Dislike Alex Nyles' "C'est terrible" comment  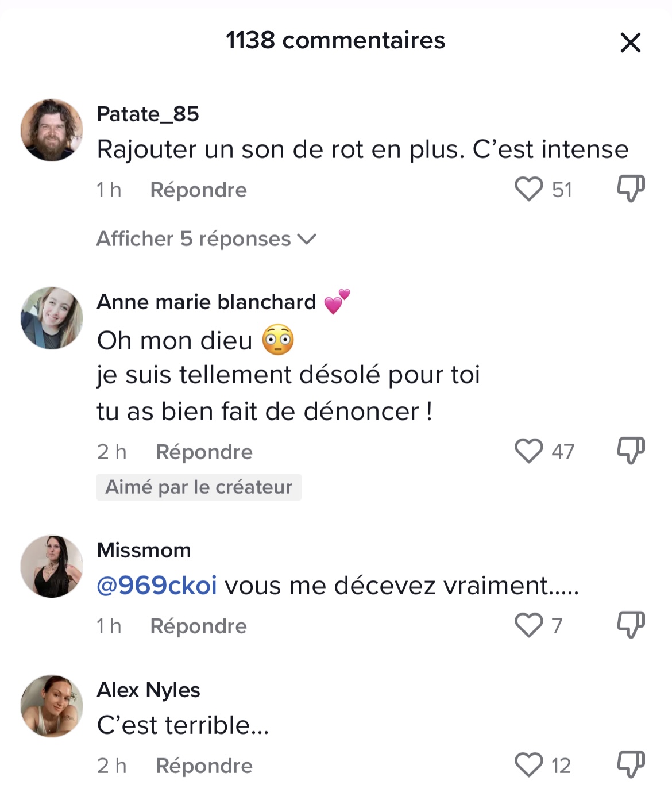pos(631,765)
